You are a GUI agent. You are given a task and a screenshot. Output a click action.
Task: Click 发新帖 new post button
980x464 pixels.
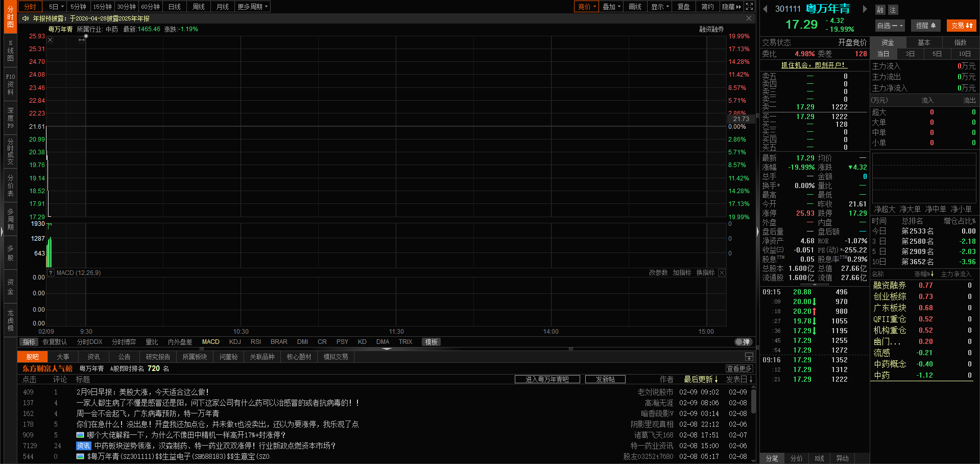[605, 379]
